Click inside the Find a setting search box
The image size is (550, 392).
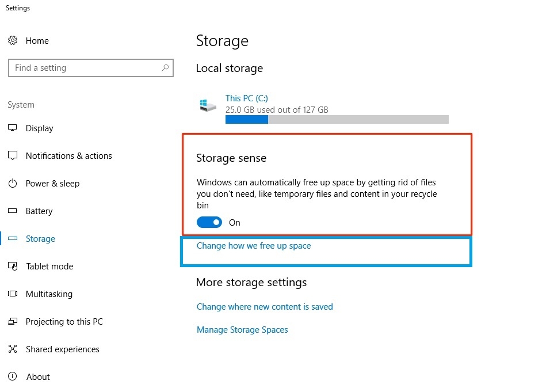(90, 68)
